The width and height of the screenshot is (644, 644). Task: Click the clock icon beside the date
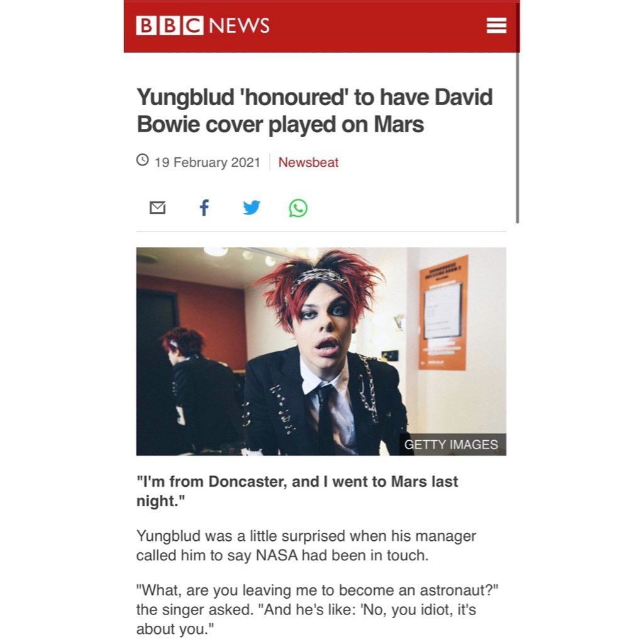pyautogui.click(x=143, y=159)
